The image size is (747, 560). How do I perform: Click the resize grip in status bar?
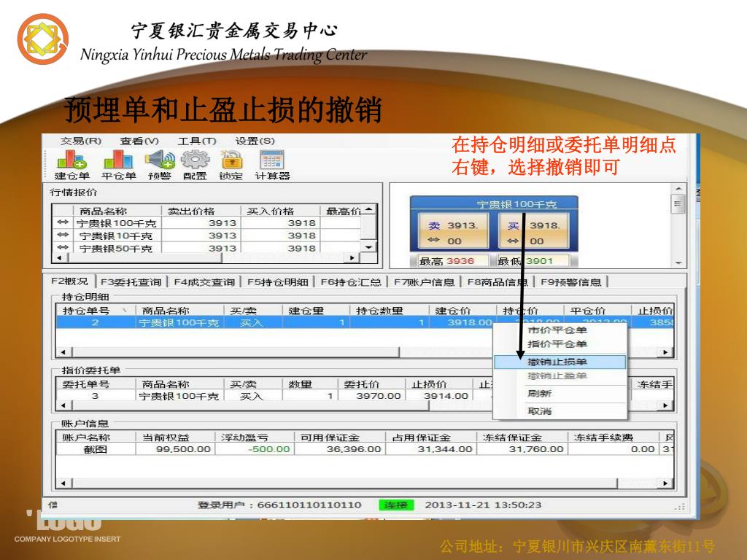680,507
